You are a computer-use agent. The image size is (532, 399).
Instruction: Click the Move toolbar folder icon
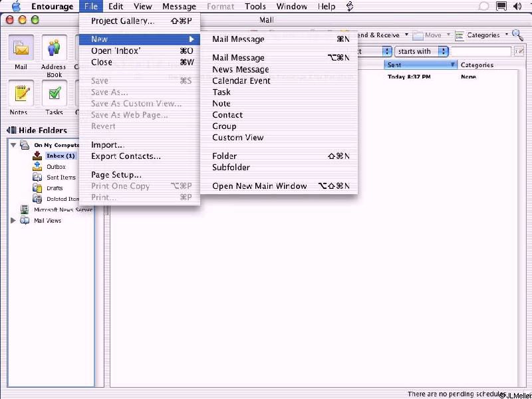[418, 35]
